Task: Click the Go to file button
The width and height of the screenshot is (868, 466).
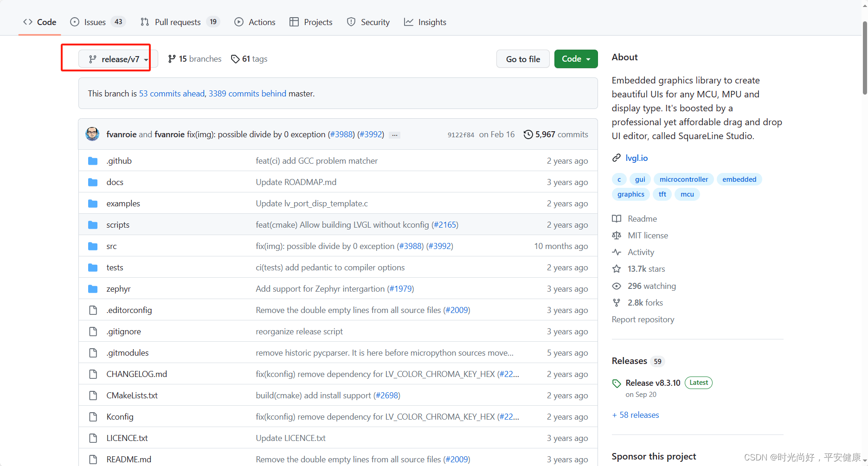Action: pyautogui.click(x=523, y=59)
